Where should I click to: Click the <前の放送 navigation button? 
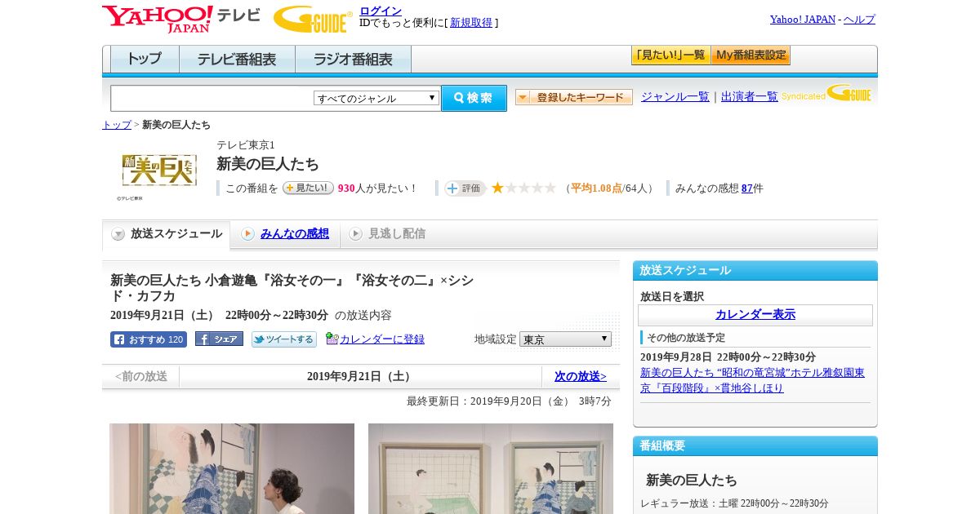coord(140,376)
